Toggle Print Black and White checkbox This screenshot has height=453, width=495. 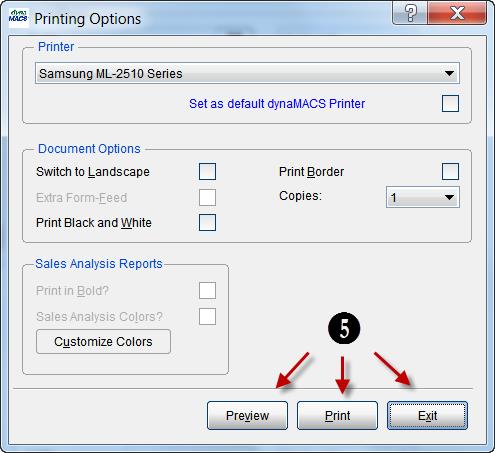(x=207, y=223)
